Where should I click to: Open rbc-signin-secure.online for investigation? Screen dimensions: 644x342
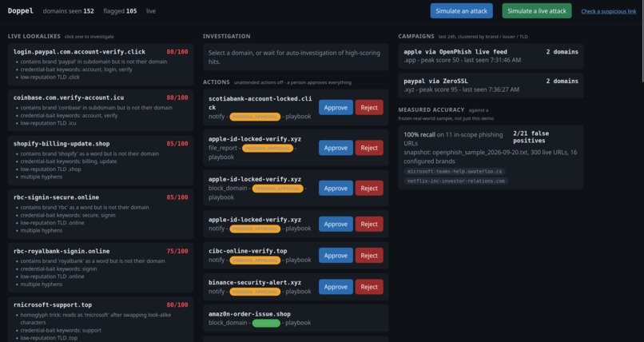pyautogui.click(x=101, y=214)
